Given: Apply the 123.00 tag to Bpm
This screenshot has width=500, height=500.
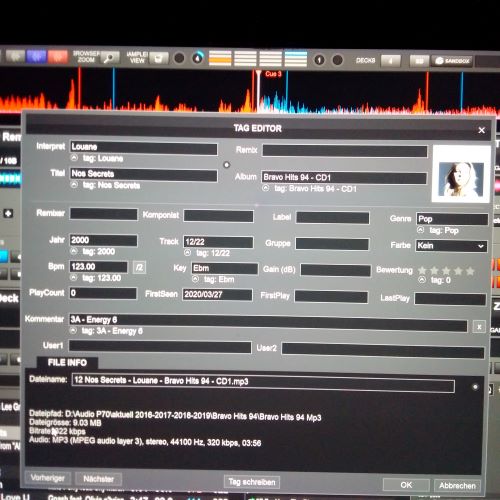Looking at the screenshot, I should [74, 277].
